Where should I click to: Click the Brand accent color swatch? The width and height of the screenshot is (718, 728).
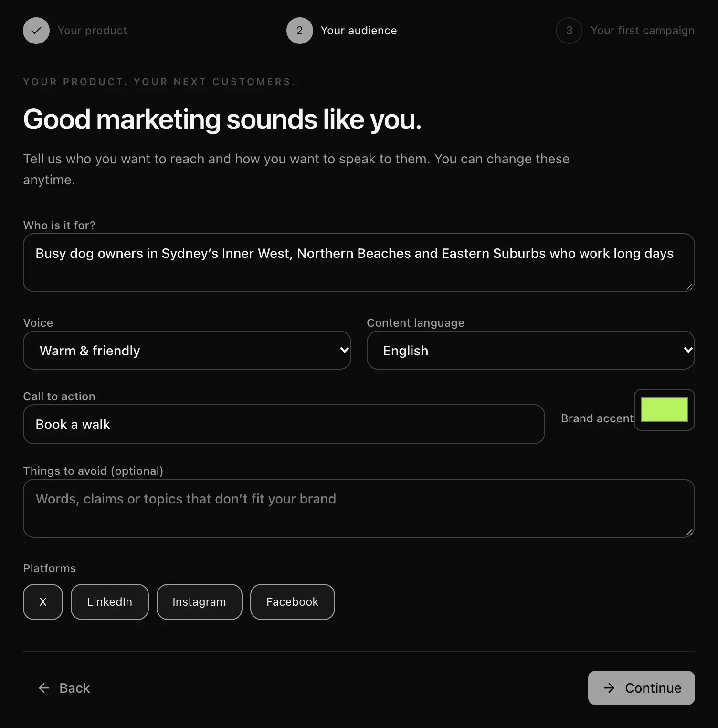[x=665, y=410]
